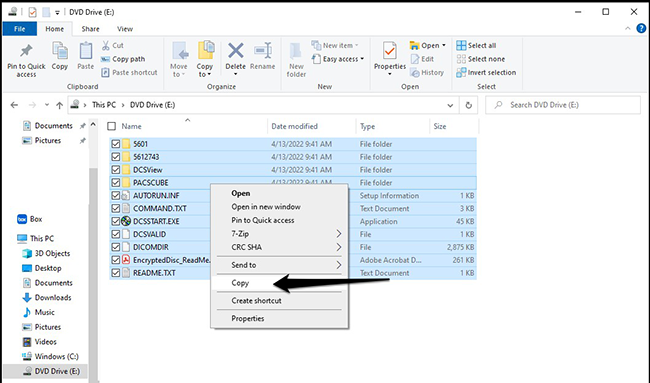Choose Copy from the context menu

tap(279, 283)
